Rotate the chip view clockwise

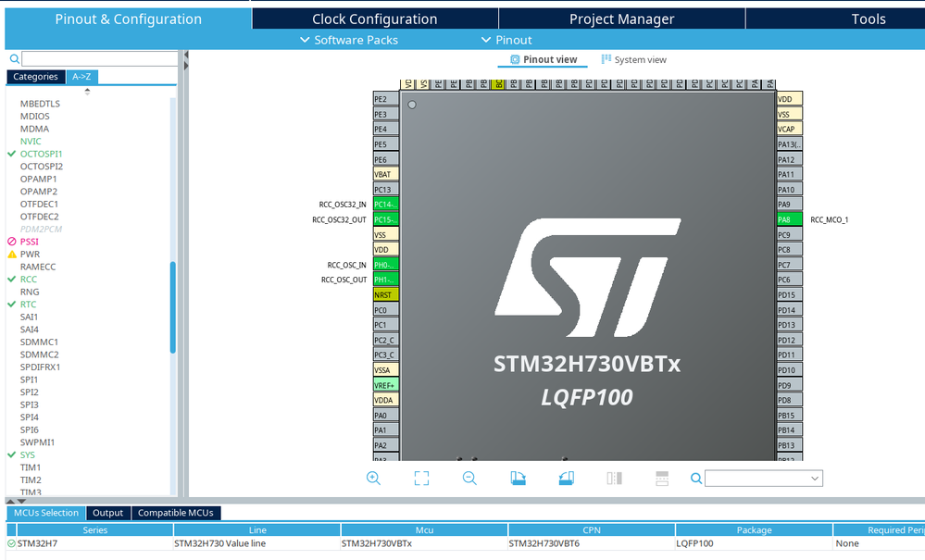click(x=518, y=478)
